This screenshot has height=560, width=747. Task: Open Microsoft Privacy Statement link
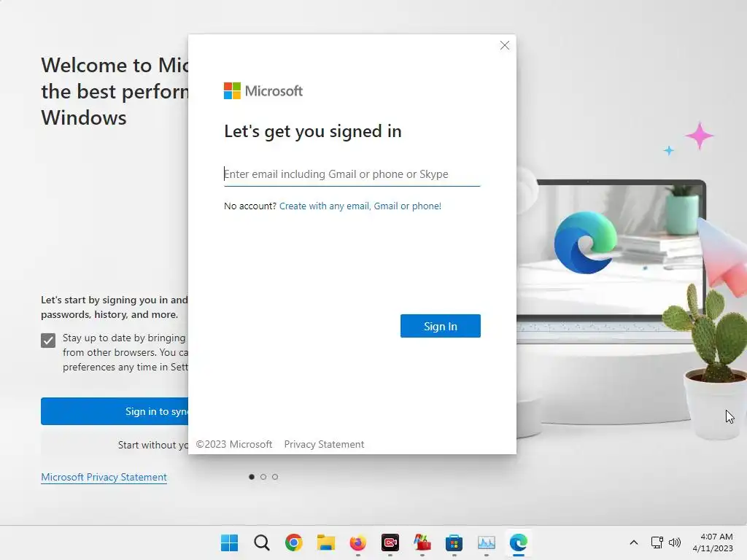[104, 477]
